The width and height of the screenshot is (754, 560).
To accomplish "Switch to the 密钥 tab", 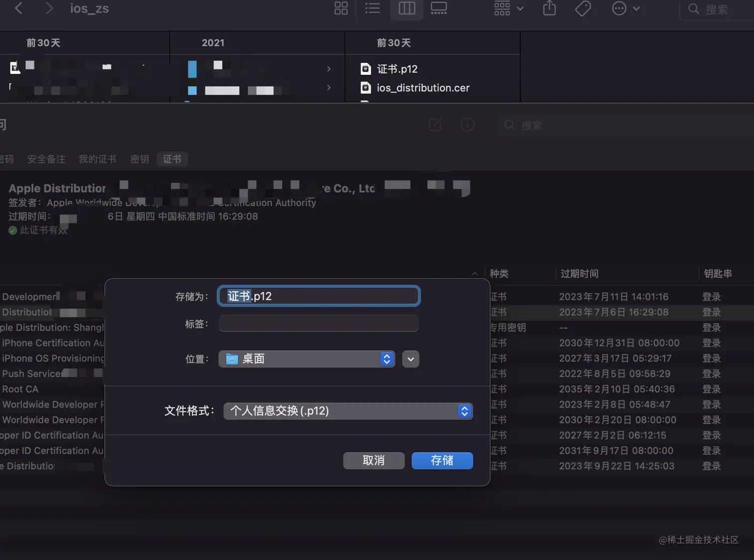I will [x=139, y=159].
